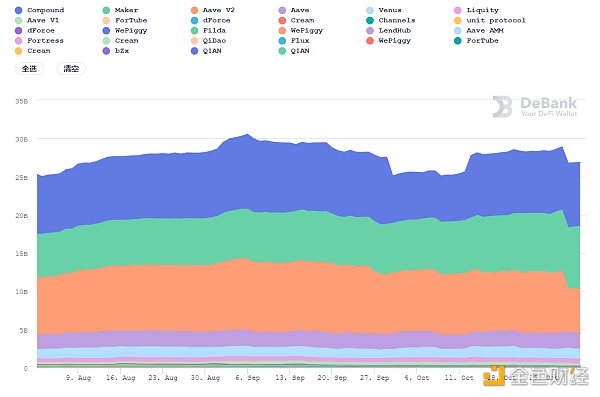Click the pink Liquity legend dot

coord(458,10)
